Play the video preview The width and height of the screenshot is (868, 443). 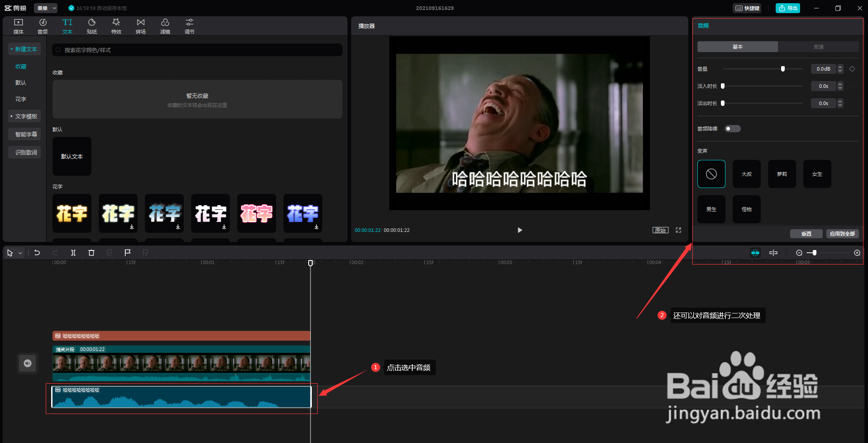coord(520,230)
